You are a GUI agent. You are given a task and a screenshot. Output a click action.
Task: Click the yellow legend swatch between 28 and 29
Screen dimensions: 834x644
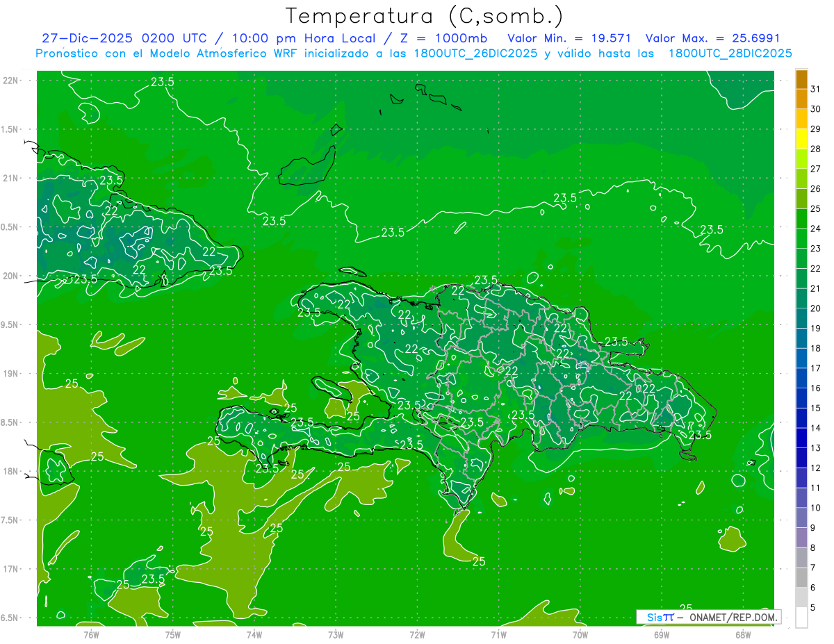(x=801, y=139)
